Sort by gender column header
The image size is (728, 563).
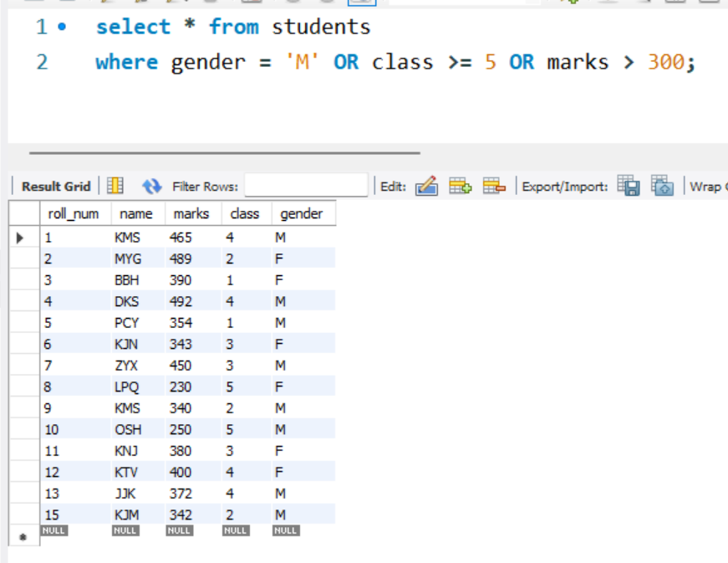[x=302, y=213]
